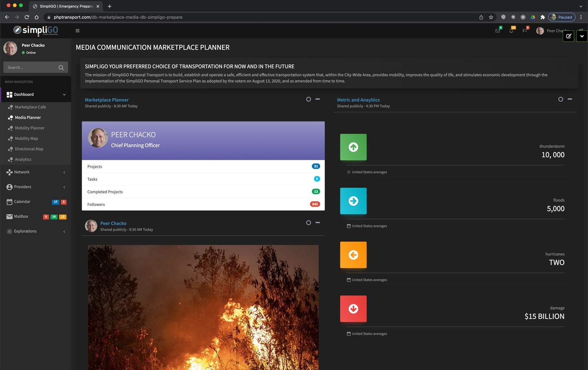Image resolution: width=588 pixels, height=370 pixels.
Task: Open the mail envelope notifications in header
Action: coord(498,31)
